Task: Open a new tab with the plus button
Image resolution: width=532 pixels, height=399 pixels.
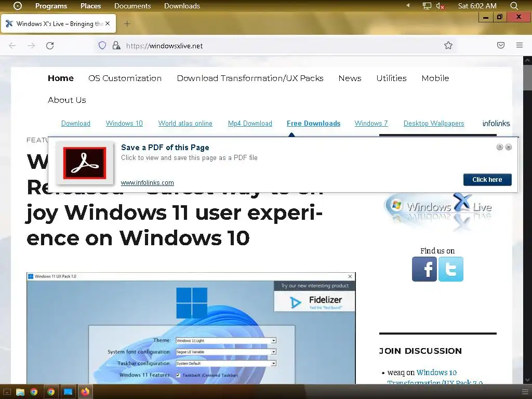Action: [127, 24]
